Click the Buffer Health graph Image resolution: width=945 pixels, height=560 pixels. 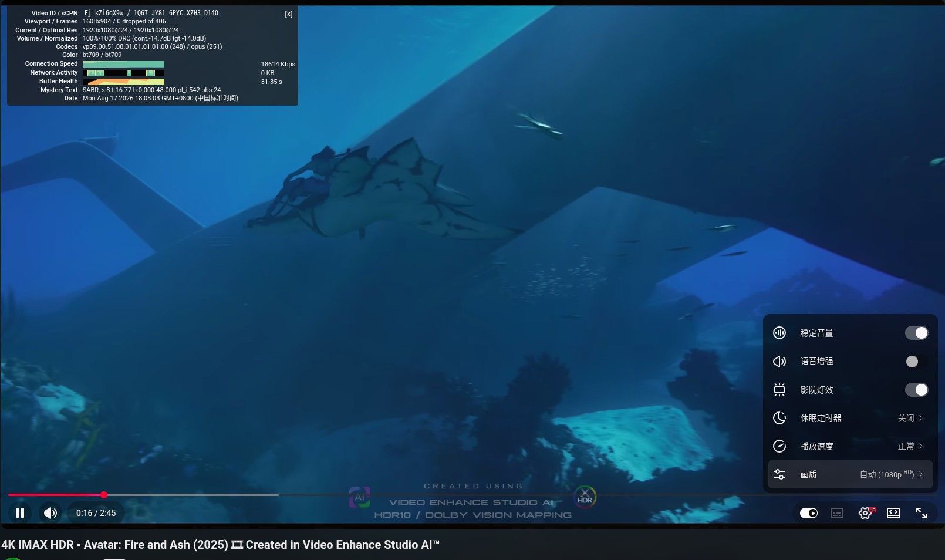tap(124, 82)
